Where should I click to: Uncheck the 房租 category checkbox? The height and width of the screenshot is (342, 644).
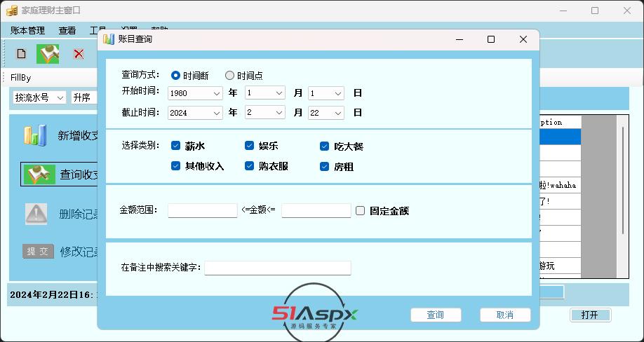click(x=325, y=167)
